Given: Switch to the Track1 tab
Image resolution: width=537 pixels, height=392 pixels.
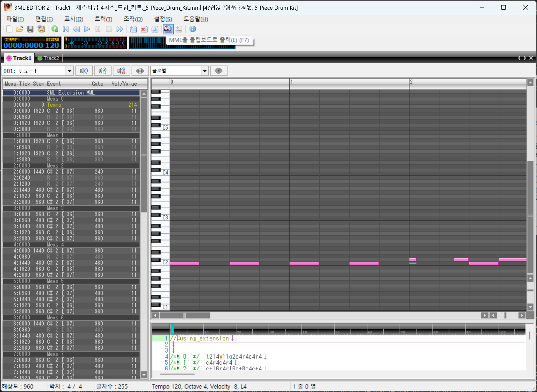Looking at the screenshot, I should pyautogui.click(x=19, y=58).
